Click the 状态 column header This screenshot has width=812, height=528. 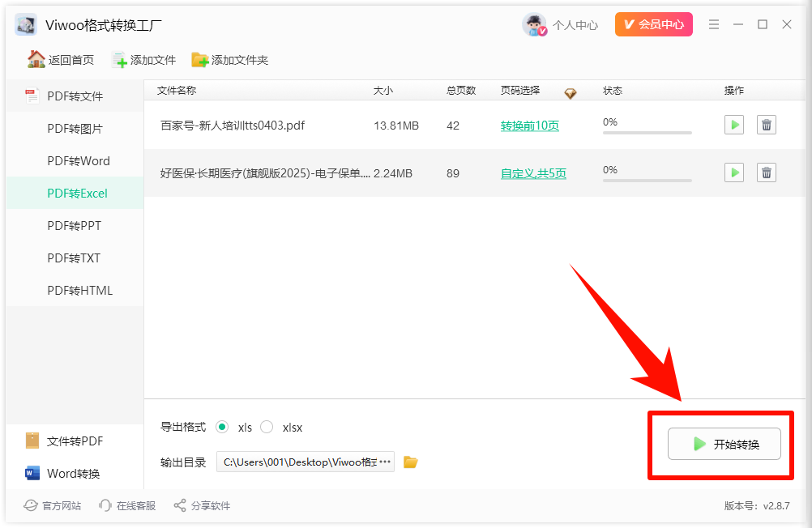[x=613, y=91]
